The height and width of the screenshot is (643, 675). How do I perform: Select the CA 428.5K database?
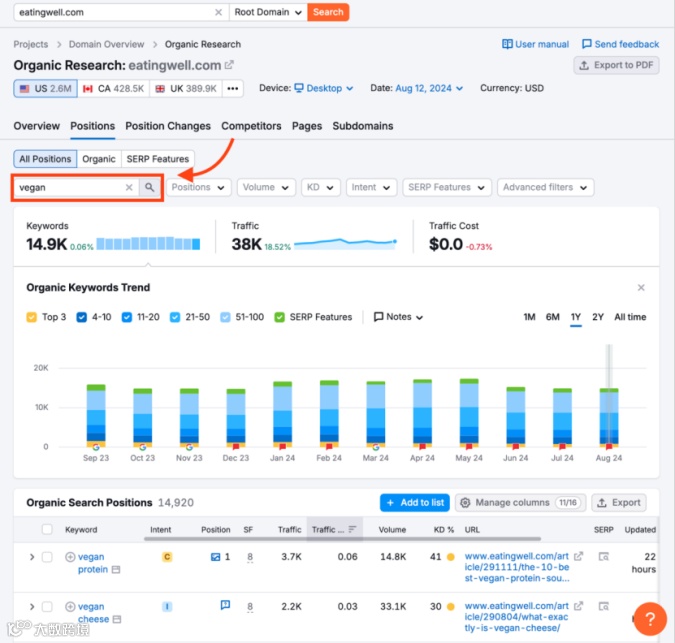114,89
